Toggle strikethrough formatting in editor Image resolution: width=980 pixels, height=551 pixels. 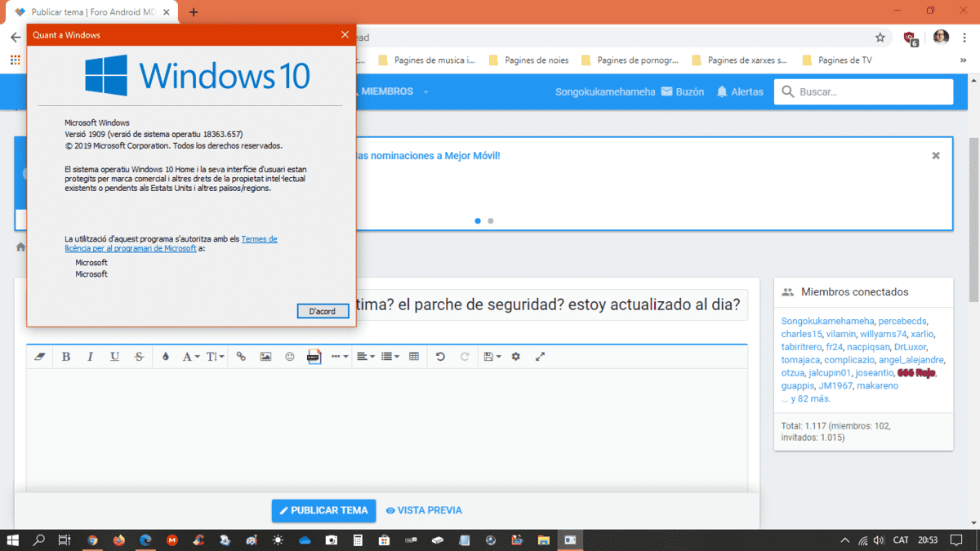click(139, 357)
